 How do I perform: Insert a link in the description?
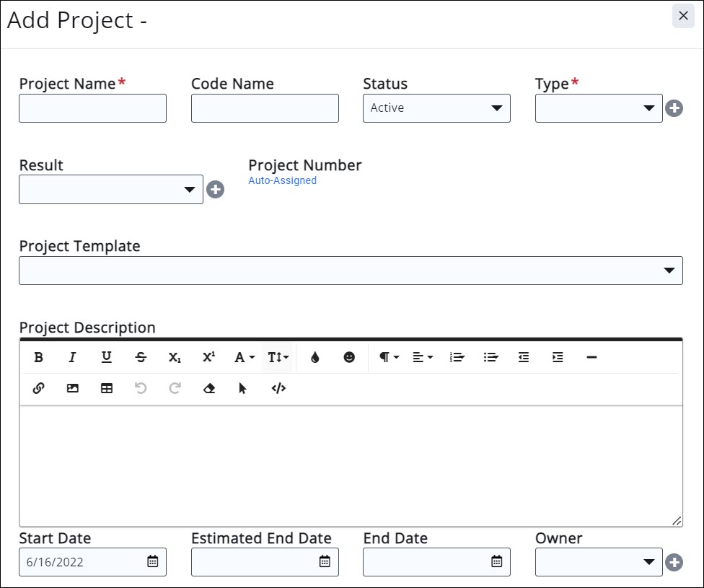[x=39, y=388]
